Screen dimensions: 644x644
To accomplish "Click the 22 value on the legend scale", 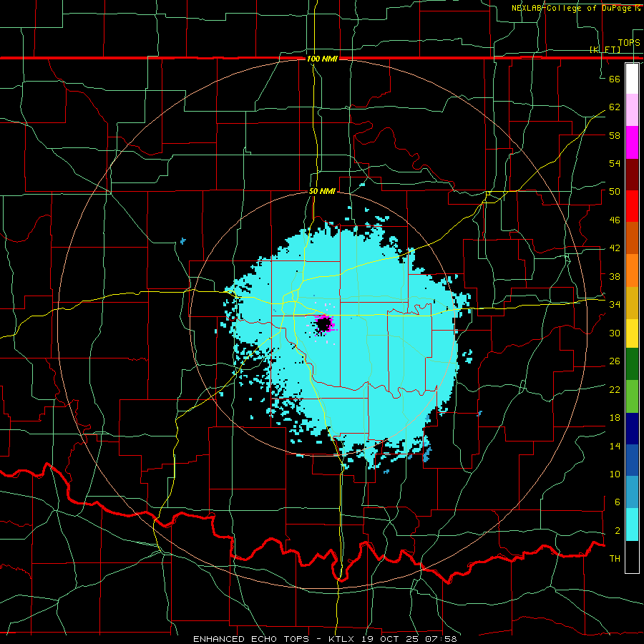I will point(615,389).
